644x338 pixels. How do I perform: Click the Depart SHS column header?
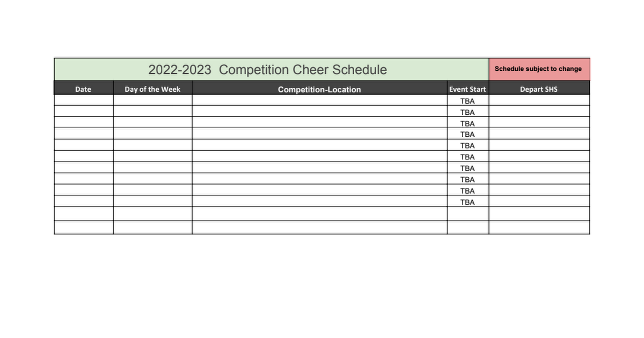[x=539, y=88]
